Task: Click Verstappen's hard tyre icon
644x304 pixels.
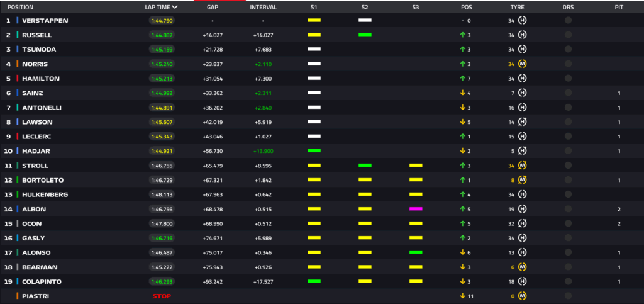Action: (x=522, y=21)
